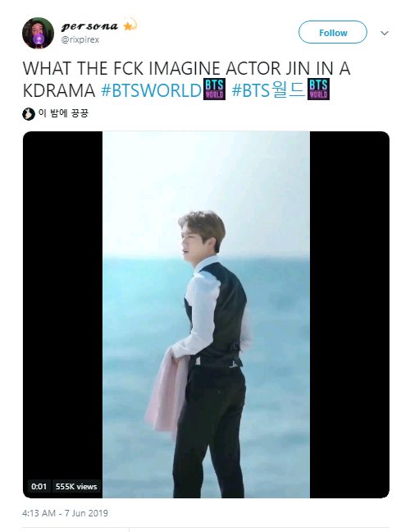Image resolution: width=410 pixels, height=532 pixels.
Task: Click the quoted user's small avatar icon
Action: point(29,113)
